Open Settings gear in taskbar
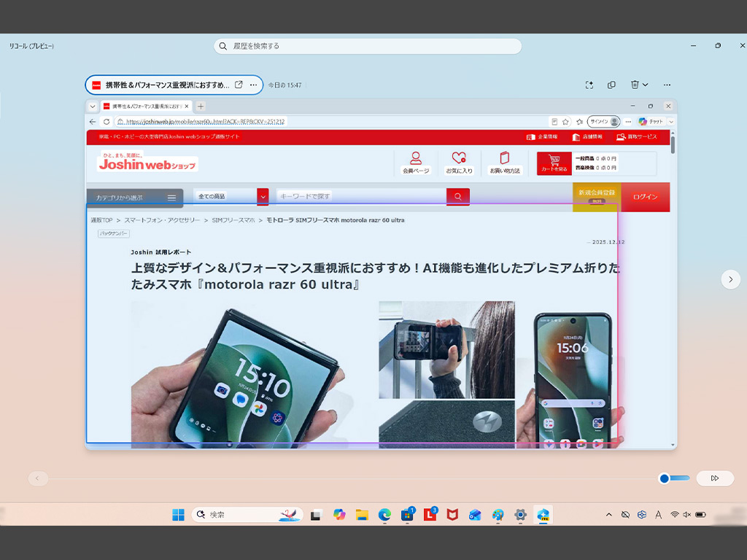Viewport: 747px width, 560px height. click(520, 515)
